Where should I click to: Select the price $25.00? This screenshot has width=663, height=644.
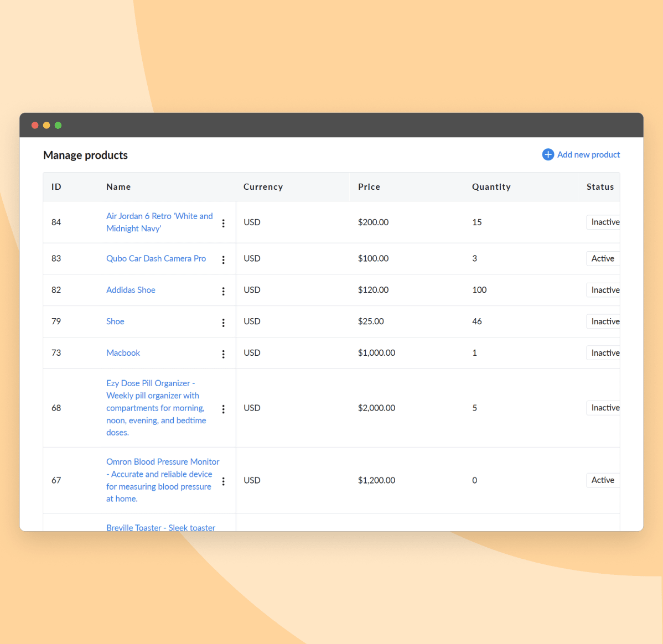click(x=371, y=321)
